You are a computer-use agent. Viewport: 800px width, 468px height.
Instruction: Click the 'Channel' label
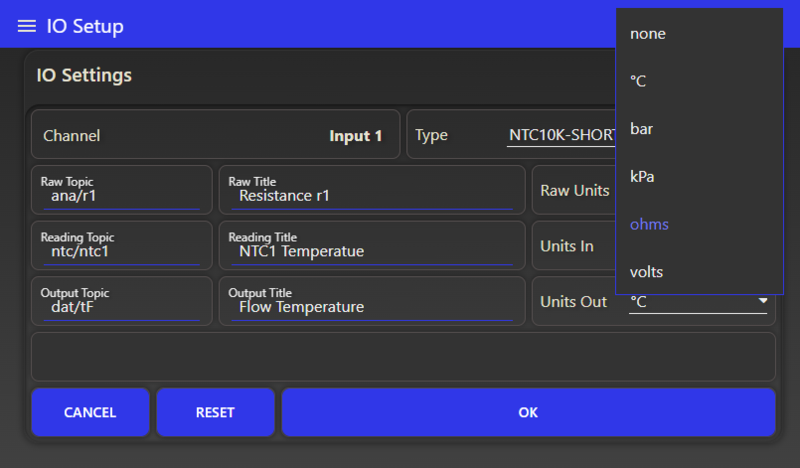click(x=71, y=136)
